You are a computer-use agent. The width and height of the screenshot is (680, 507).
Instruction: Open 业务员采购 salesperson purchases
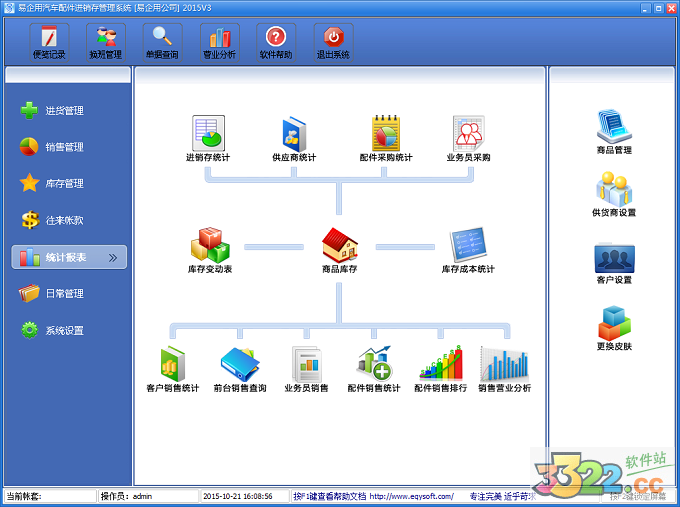pyautogui.click(x=468, y=139)
